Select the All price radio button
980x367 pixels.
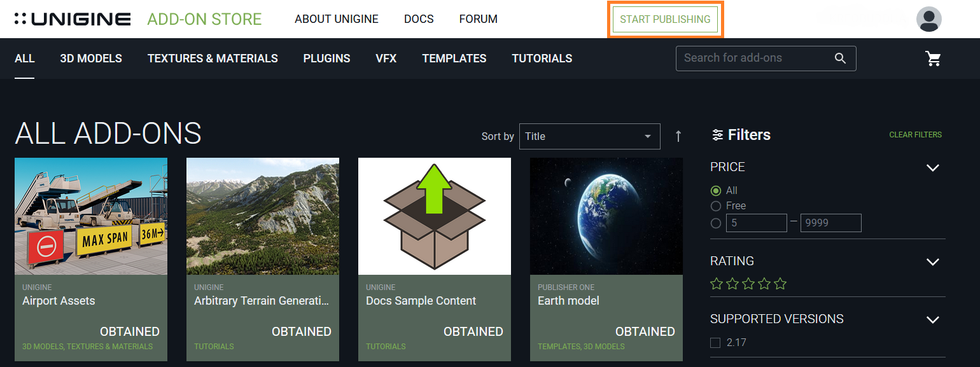coord(716,190)
